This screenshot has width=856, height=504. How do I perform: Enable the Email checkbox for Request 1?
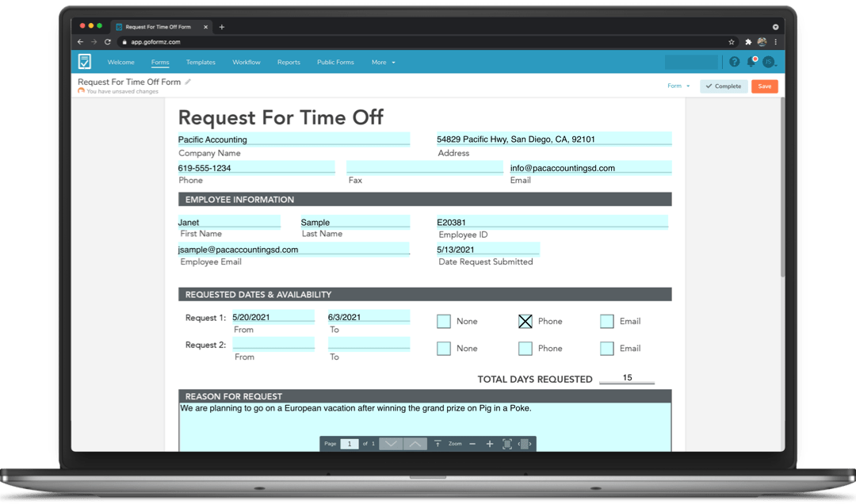(x=607, y=322)
